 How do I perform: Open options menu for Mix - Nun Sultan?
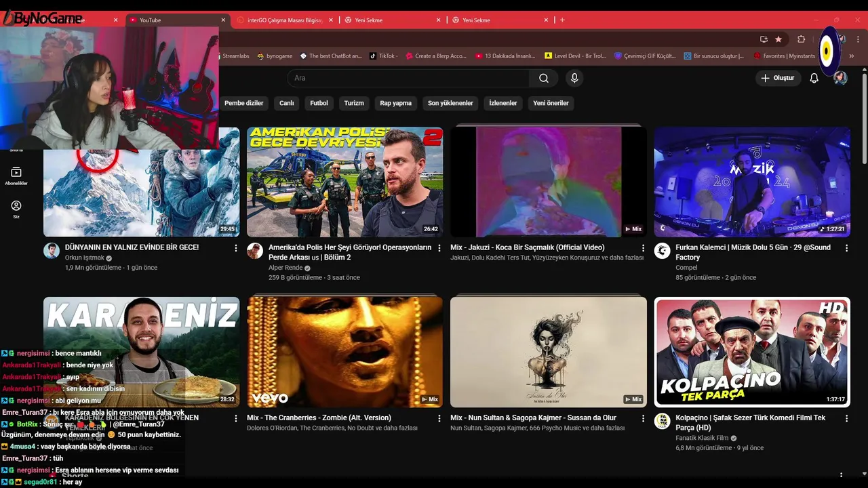(x=643, y=419)
